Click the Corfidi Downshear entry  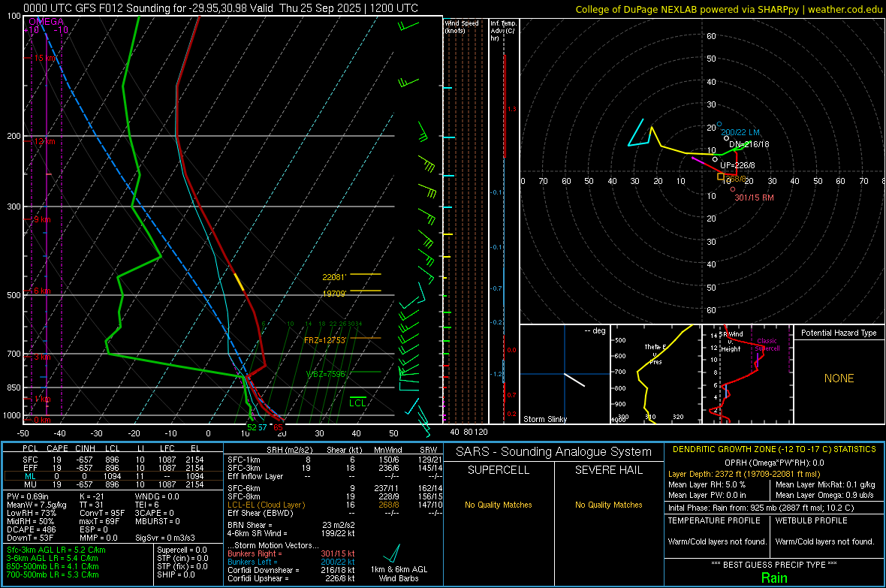point(291,570)
